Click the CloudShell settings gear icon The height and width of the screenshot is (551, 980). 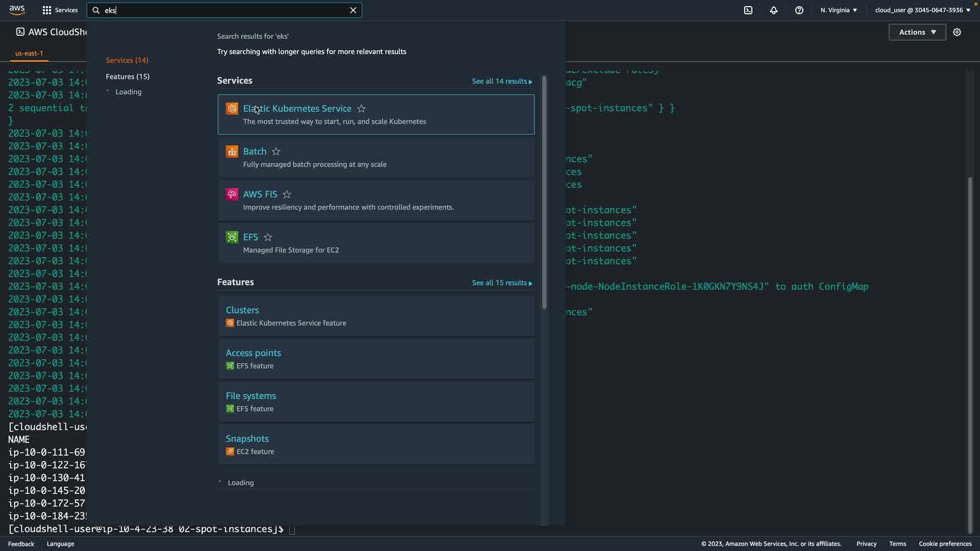click(957, 32)
